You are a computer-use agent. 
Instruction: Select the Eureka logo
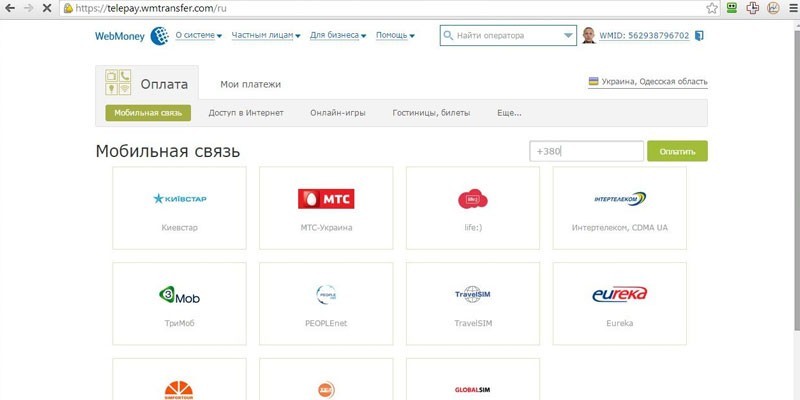(x=620, y=294)
